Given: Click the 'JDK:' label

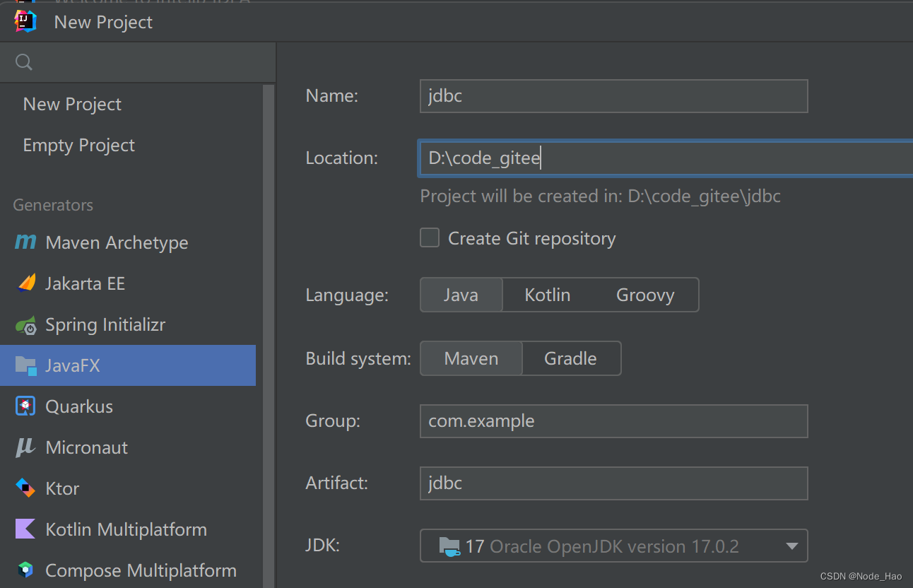Looking at the screenshot, I should pos(322,545).
